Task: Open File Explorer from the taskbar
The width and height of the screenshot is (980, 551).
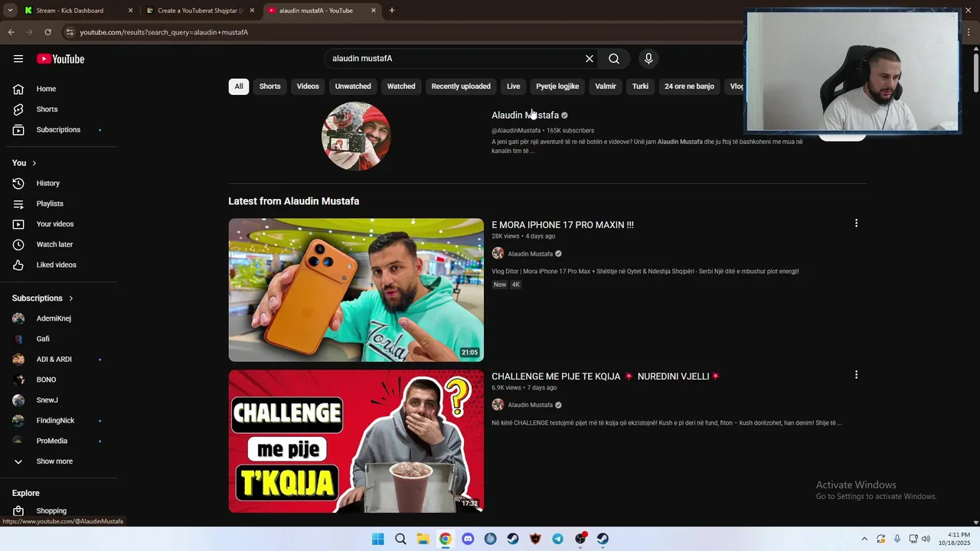Action: (423, 539)
